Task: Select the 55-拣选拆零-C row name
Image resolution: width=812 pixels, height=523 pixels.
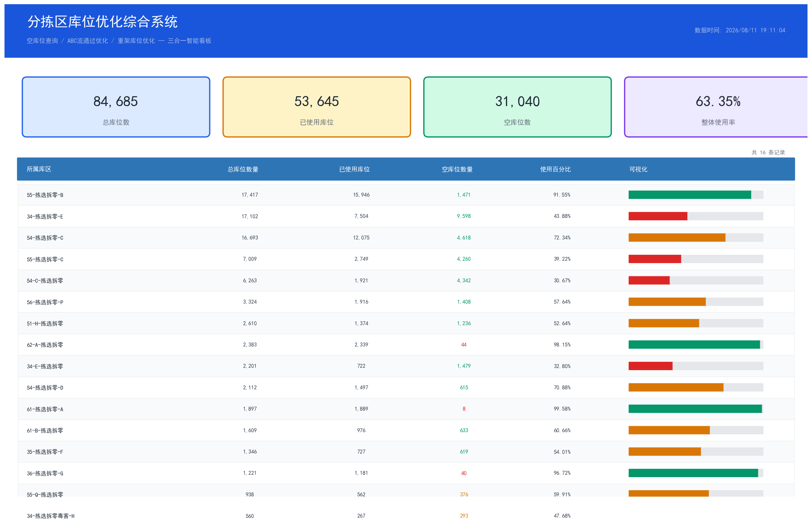Action: [45, 259]
